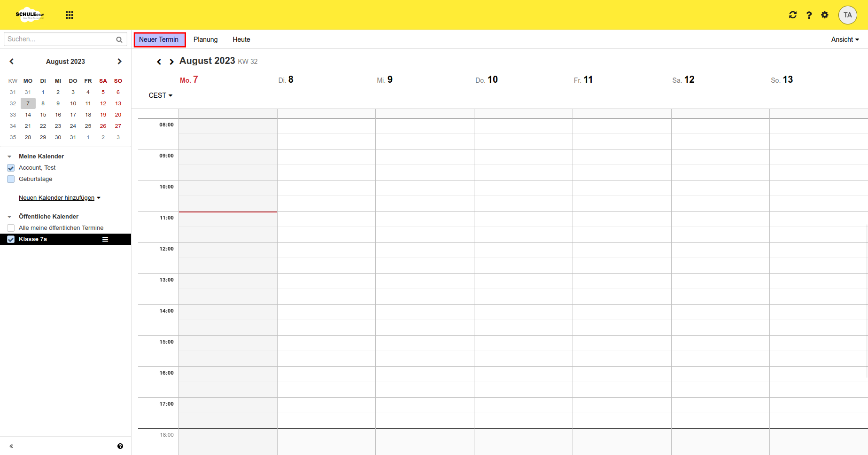Collapse the sidebar with double-arrow icon
Viewport: 868px width, 455px height.
(11, 446)
